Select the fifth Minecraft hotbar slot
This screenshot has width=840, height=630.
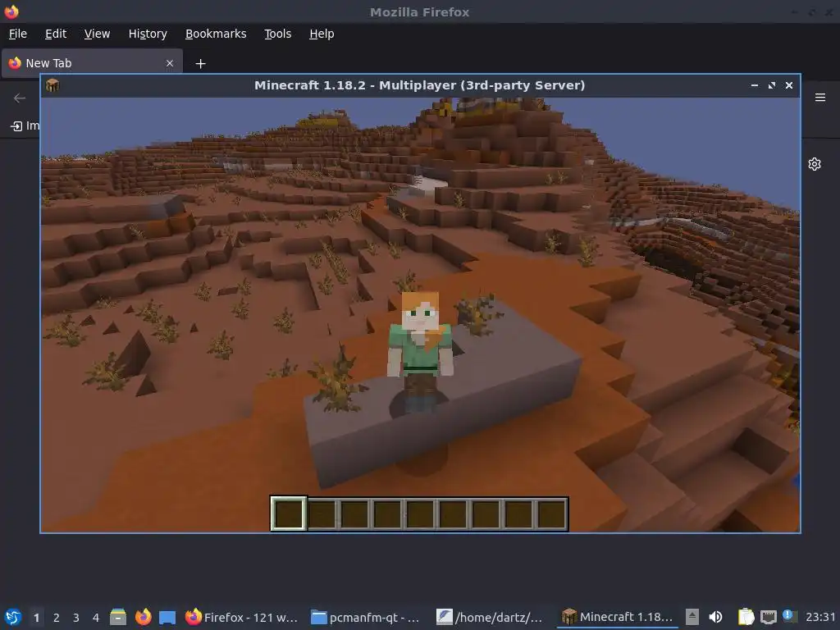[x=420, y=514]
